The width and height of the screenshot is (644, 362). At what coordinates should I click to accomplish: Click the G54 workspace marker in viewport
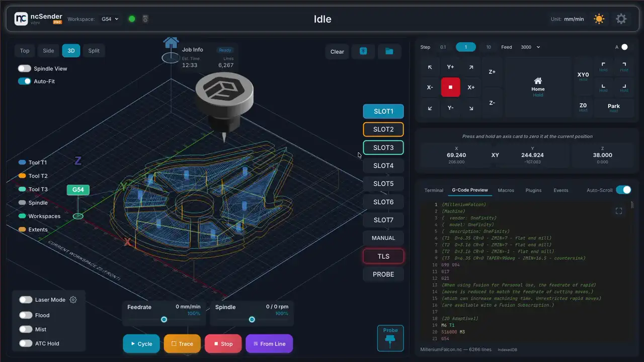click(78, 190)
